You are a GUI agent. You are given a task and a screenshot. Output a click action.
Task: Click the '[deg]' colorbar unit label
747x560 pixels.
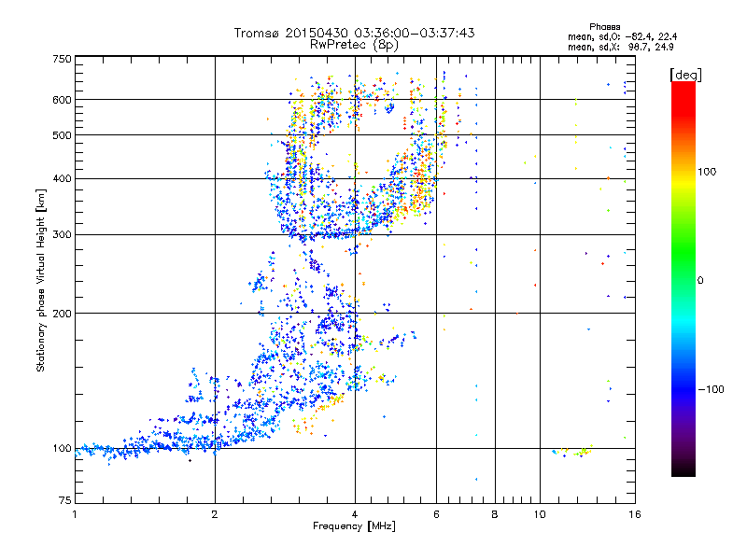pyautogui.click(x=685, y=75)
